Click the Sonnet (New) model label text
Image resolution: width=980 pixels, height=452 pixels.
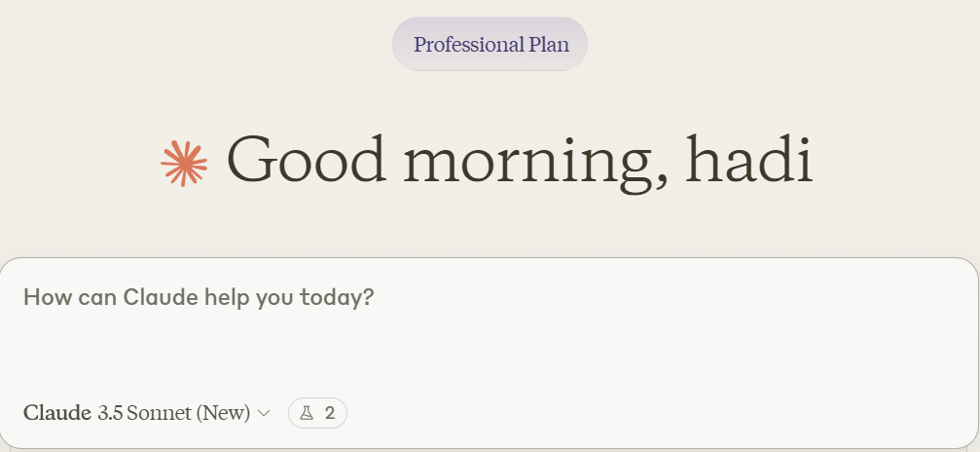pyautogui.click(x=188, y=413)
